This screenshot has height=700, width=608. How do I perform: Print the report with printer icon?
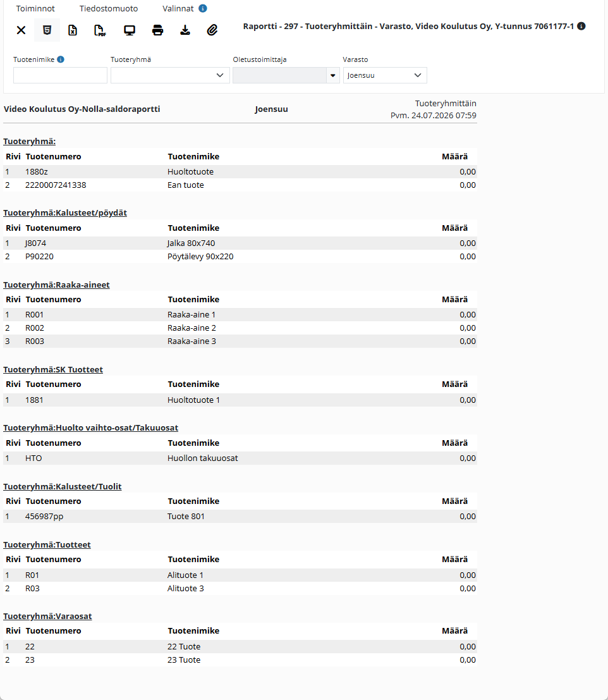tap(157, 30)
